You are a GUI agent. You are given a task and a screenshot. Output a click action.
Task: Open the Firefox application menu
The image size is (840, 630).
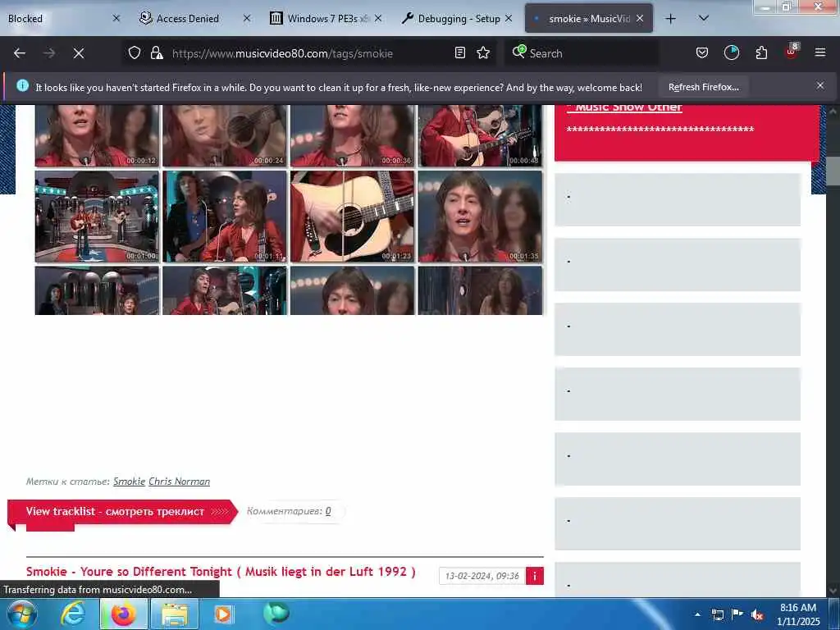click(820, 52)
